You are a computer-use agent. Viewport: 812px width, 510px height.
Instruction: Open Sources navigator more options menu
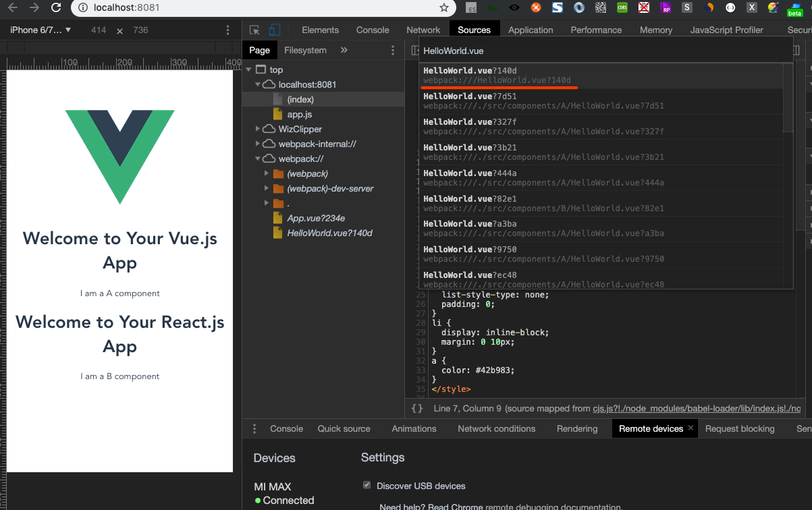(x=393, y=51)
